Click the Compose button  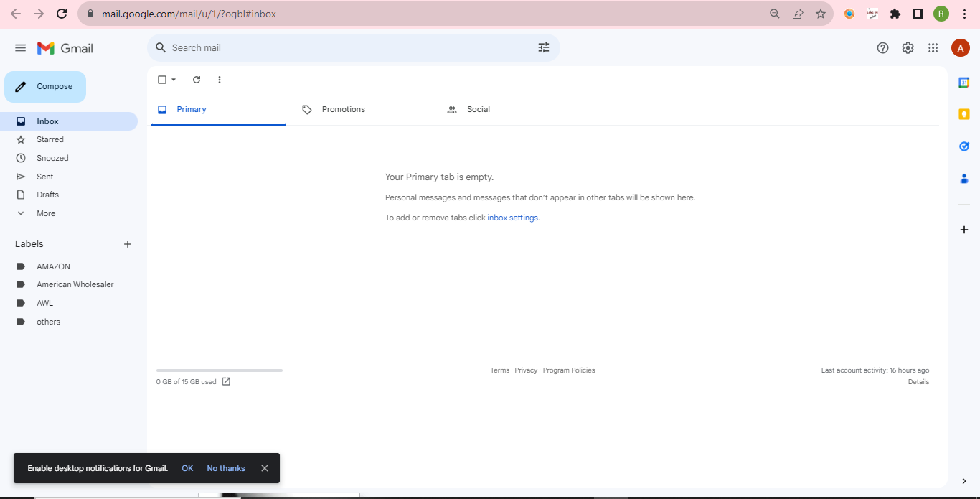pos(45,87)
